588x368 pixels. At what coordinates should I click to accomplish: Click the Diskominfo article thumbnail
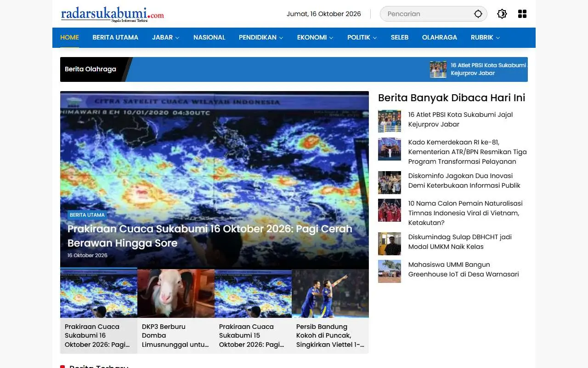coord(390,183)
